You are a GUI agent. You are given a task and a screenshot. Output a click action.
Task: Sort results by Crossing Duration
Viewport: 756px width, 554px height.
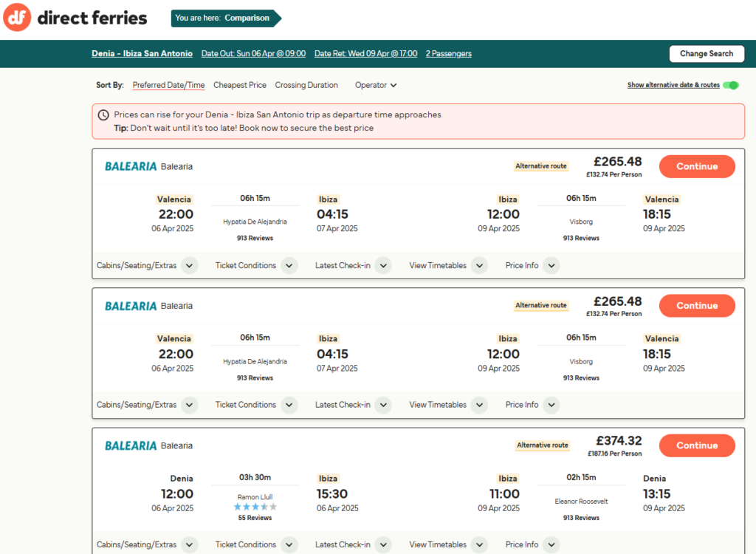coord(306,85)
